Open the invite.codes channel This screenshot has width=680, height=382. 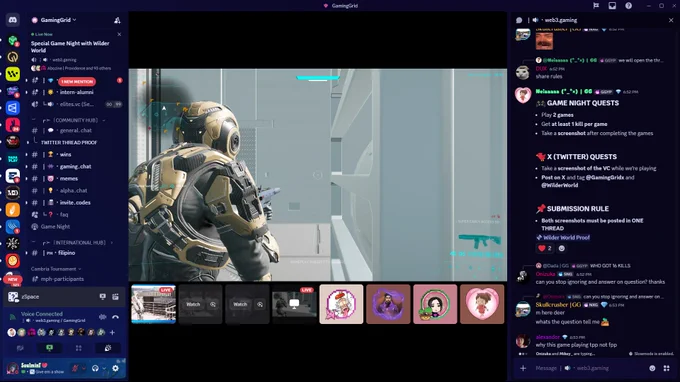[x=75, y=202]
